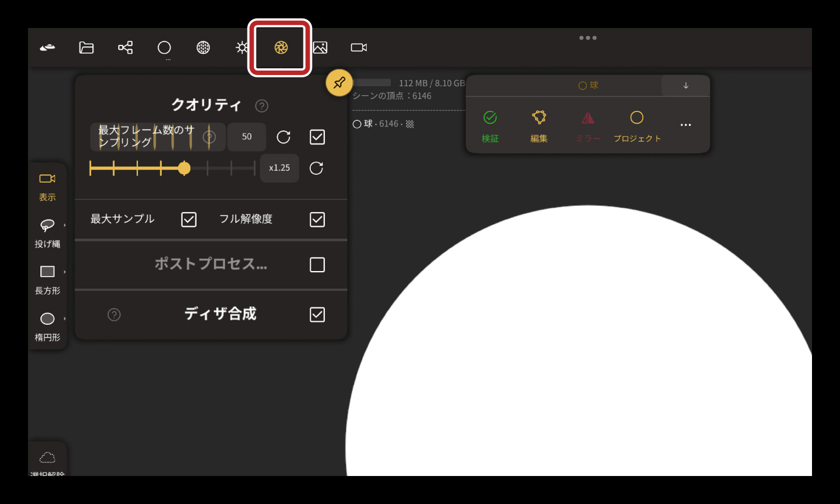Image resolution: width=840 pixels, height=504 pixels.
Task: Expand the 球 panel down arrow
Action: coord(685,86)
